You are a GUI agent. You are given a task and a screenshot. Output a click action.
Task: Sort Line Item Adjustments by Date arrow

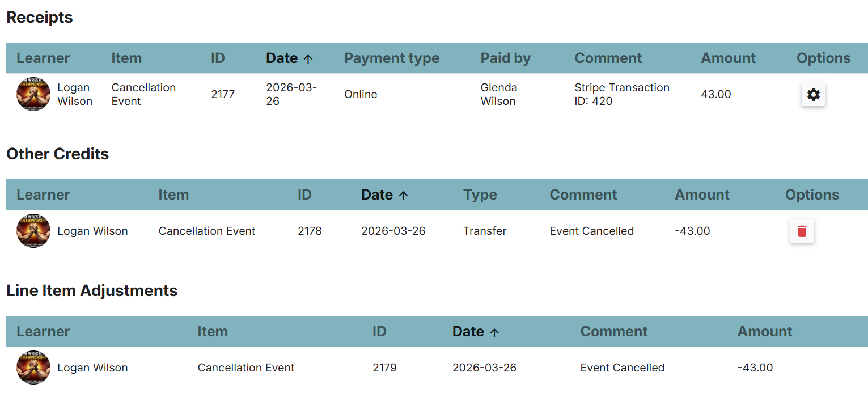494,332
